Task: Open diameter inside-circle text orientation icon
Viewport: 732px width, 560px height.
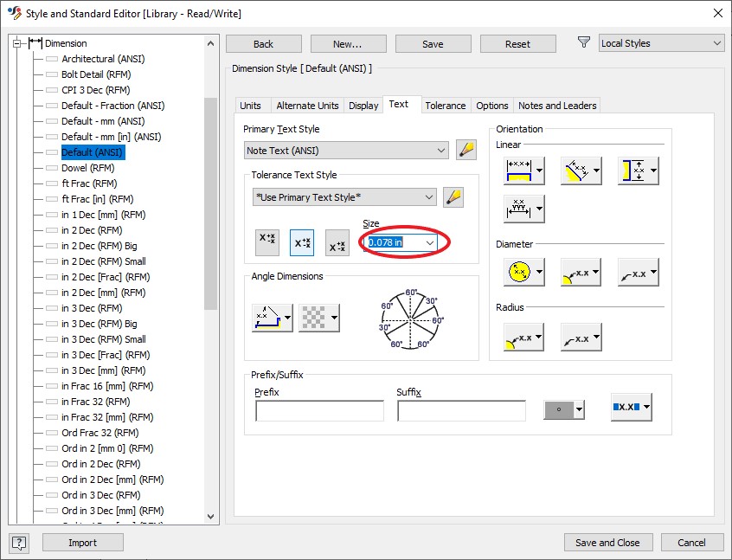Action: tap(523, 272)
